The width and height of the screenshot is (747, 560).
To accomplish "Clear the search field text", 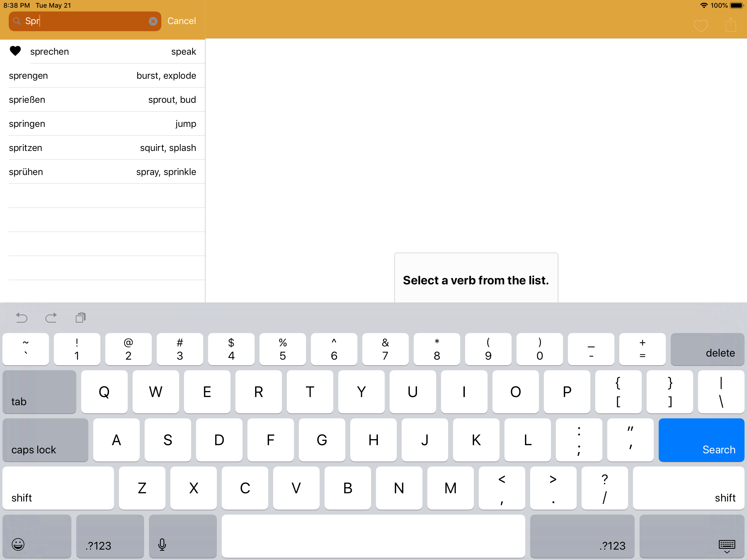I will tap(153, 21).
